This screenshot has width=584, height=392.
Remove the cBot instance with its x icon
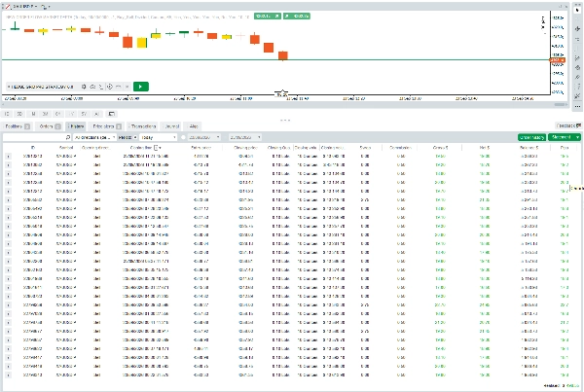pyautogui.click(x=127, y=87)
